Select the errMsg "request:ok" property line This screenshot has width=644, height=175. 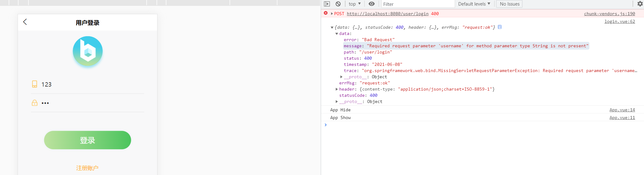coord(364,83)
